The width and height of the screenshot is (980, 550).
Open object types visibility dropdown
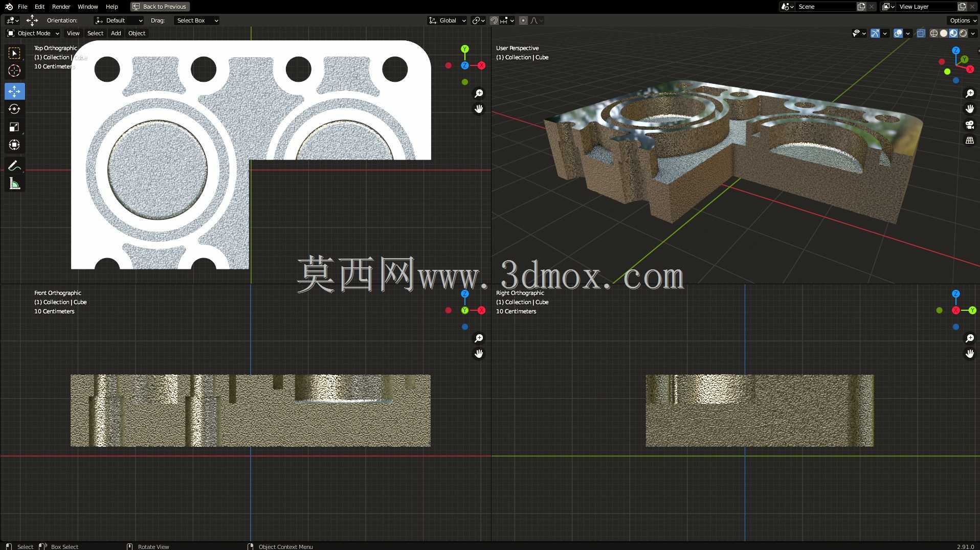pos(859,33)
